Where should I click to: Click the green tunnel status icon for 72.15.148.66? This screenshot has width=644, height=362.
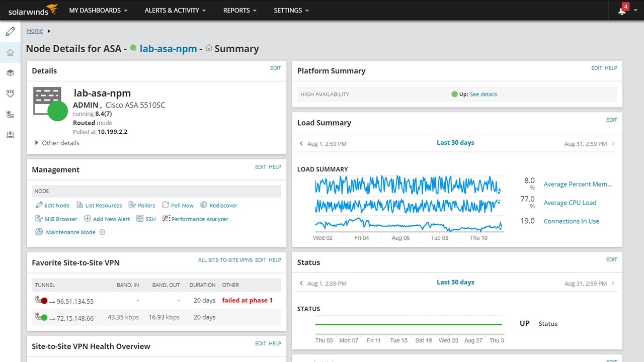(41, 317)
